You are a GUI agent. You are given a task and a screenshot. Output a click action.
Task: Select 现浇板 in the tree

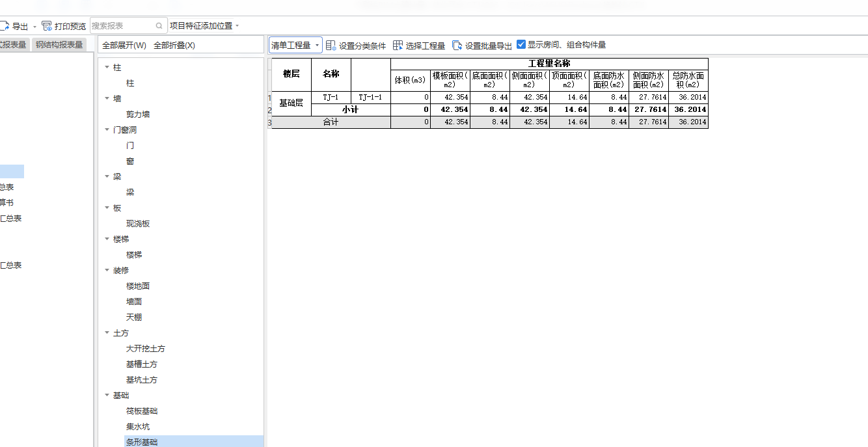138,224
